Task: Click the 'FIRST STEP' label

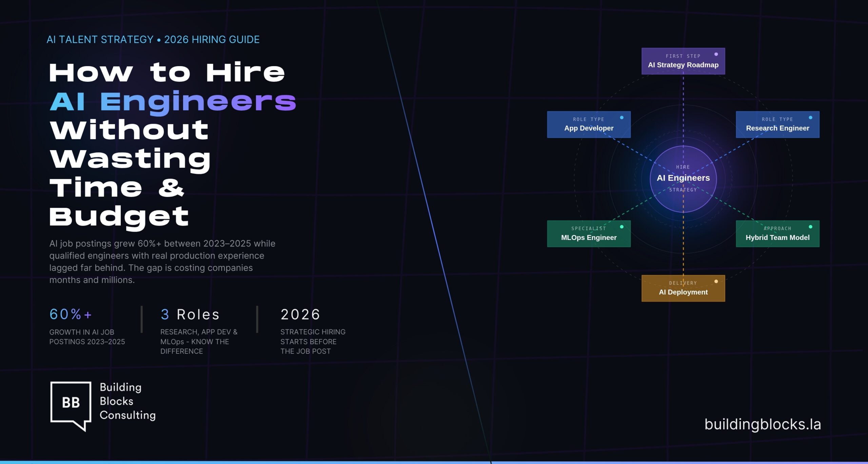Action: (x=683, y=56)
